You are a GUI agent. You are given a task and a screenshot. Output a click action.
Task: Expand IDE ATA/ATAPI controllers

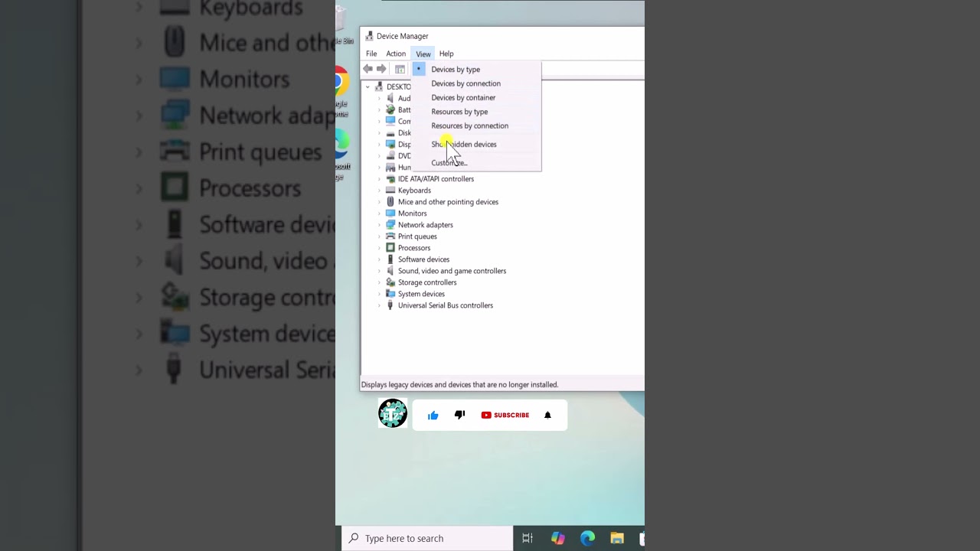click(x=379, y=178)
